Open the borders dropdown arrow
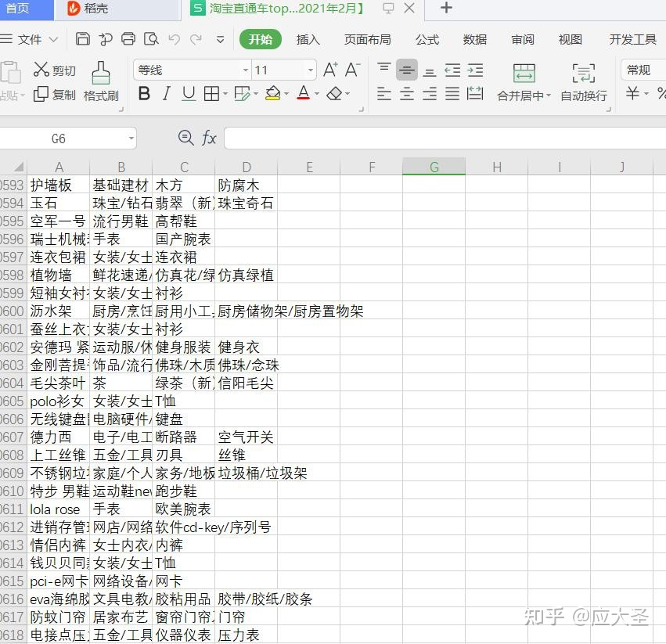This screenshot has width=666, height=644. tap(225, 93)
